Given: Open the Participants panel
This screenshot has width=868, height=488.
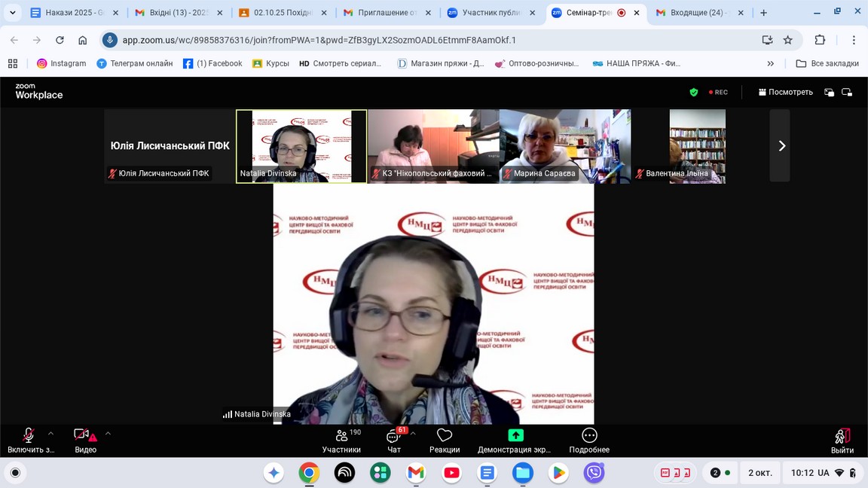Looking at the screenshot, I should 341,441.
